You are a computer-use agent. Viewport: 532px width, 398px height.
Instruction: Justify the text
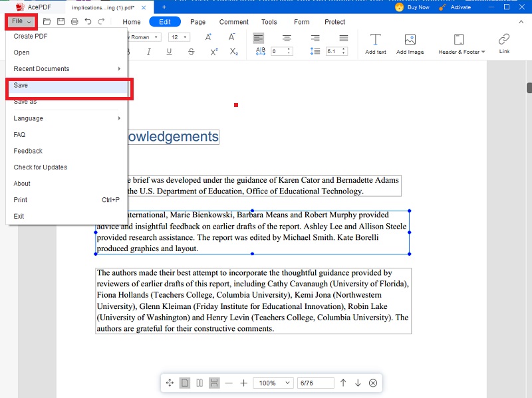(344, 38)
